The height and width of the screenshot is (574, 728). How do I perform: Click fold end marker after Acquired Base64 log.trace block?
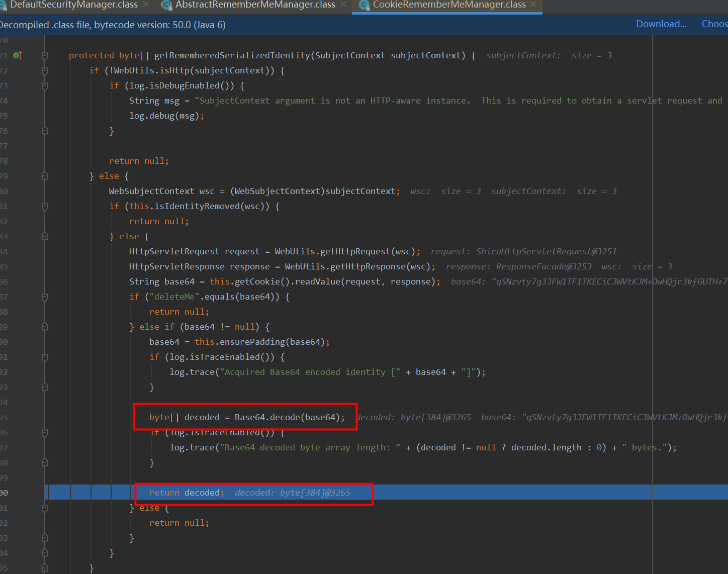click(45, 387)
